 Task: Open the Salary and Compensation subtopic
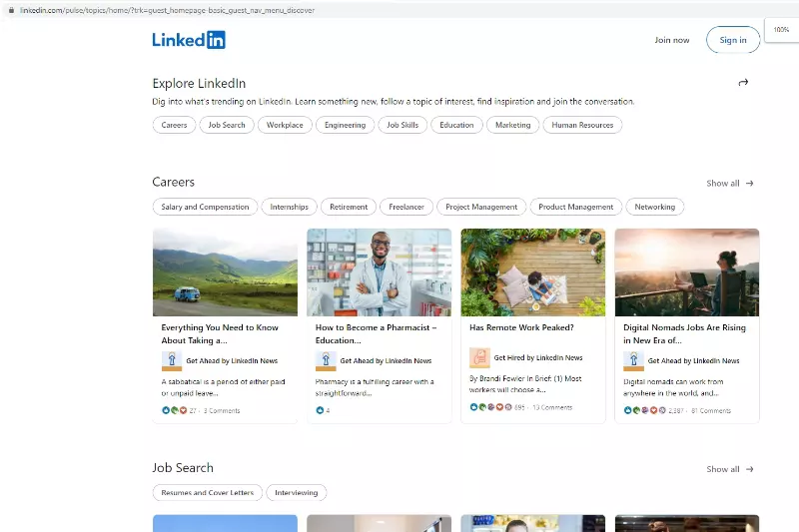coord(205,207)
